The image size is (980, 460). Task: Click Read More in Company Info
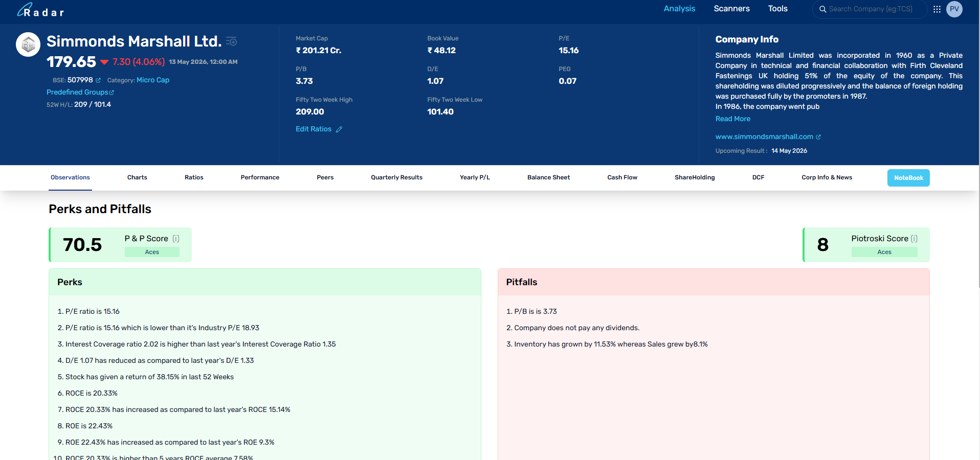[x=733, y=119]
